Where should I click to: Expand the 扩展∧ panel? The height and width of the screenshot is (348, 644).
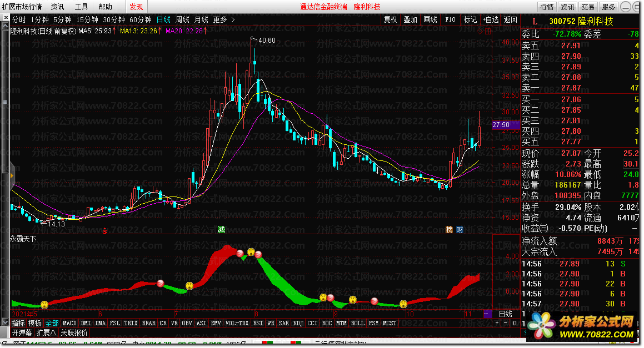pyautogui.click(x=46, y=332)
